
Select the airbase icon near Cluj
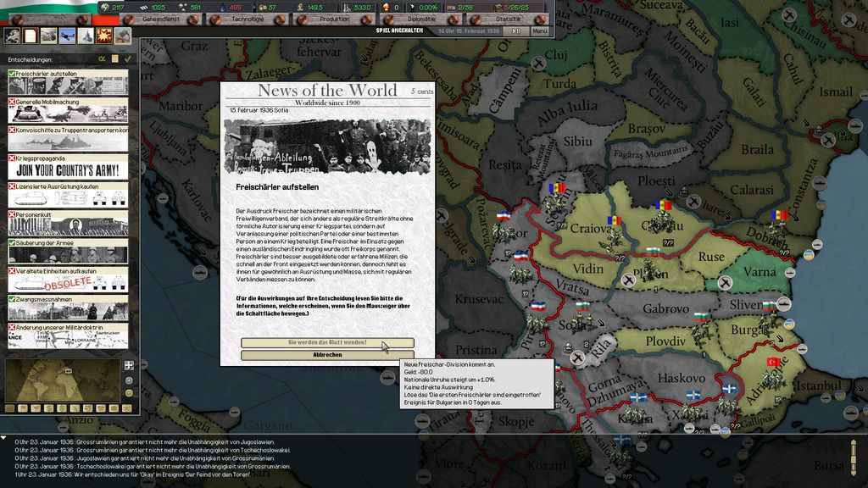point(538,63)
